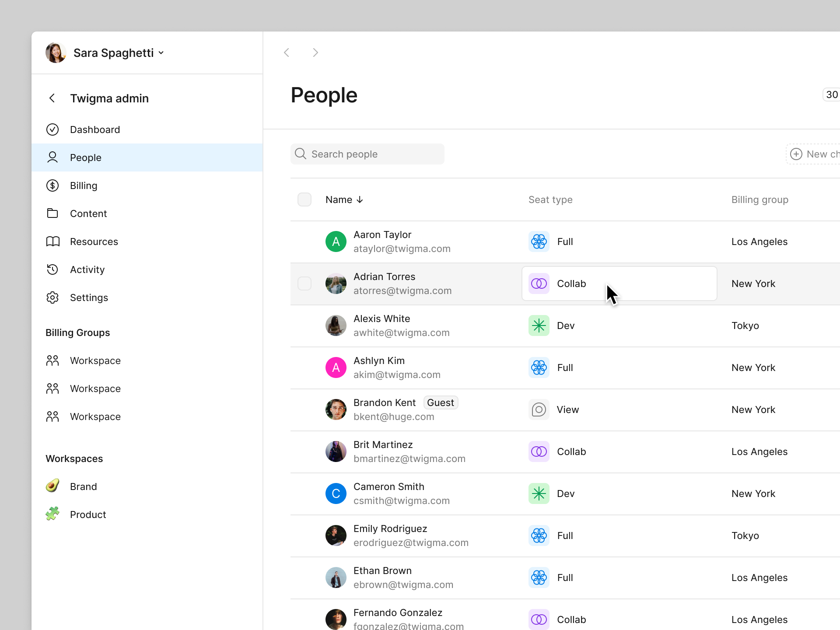840x630 pixels.
Task: Click the Twigma admin back arrow
Action: (52, 98)
